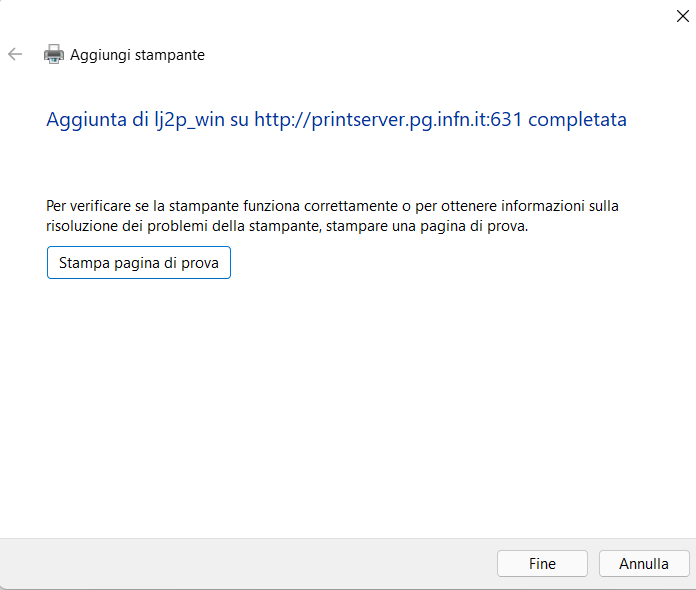Screen dimensions: 696x590
Task: Cancel the wizard with Annulla
Action: (644, 563)
